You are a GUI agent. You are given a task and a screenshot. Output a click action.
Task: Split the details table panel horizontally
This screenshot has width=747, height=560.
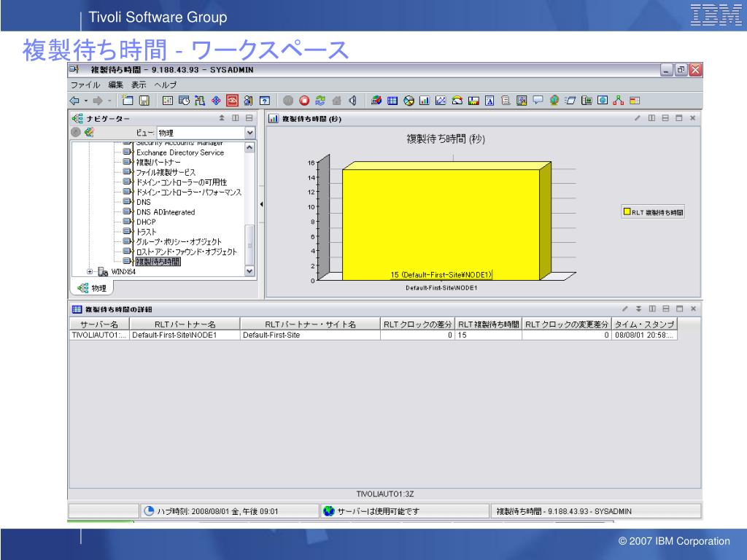666,308
